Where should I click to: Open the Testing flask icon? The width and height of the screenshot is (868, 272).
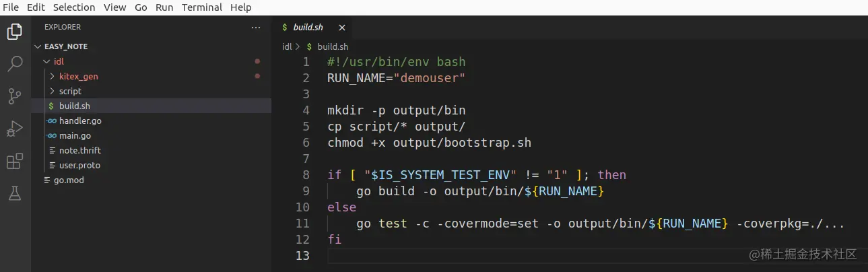[x=15, y=194]
